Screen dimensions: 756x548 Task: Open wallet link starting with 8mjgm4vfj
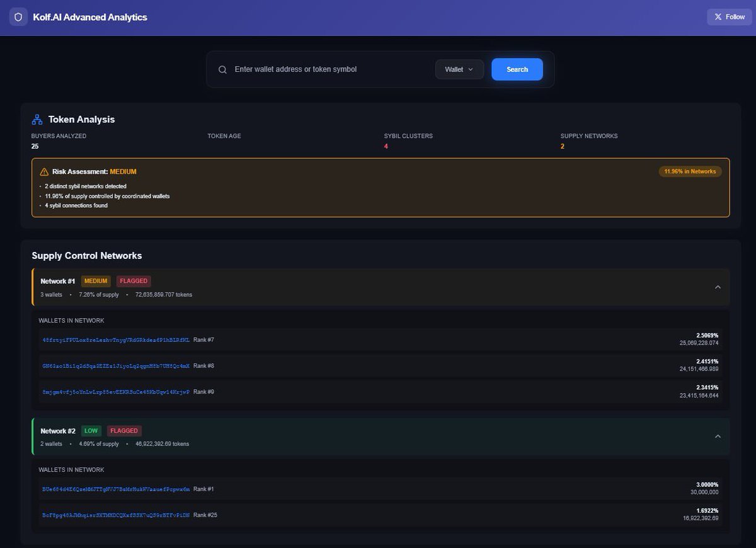point(116,392)
